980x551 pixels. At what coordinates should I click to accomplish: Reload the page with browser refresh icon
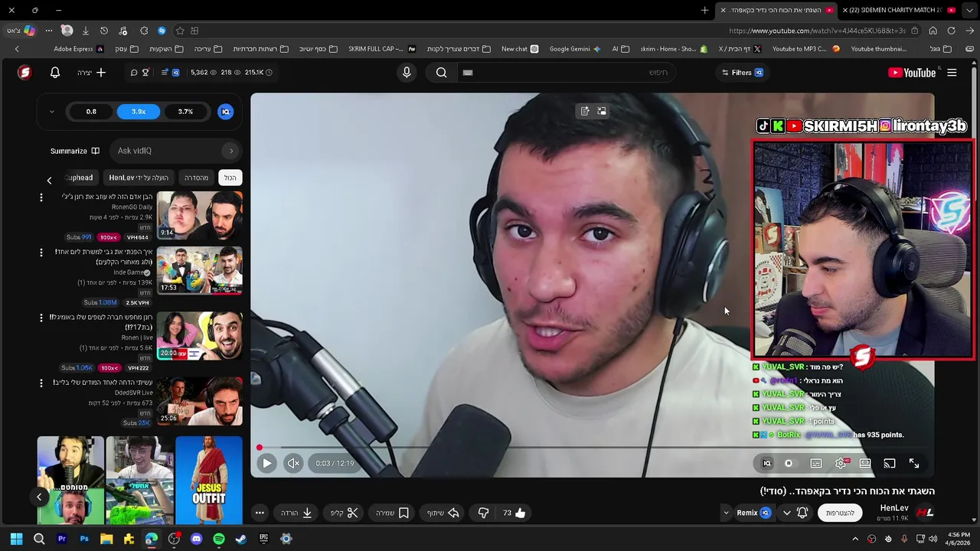tap(951, 31)
